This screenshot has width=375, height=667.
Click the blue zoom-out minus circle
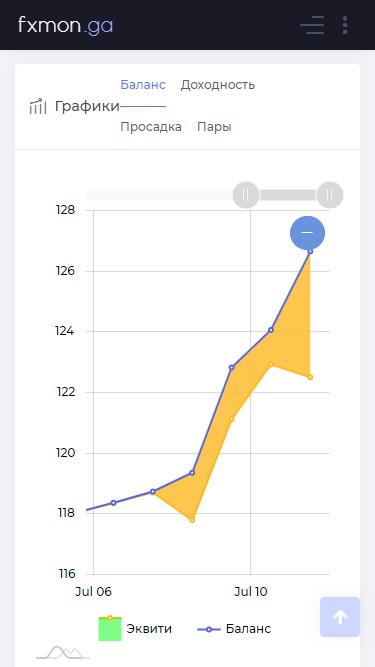pos(307,233)
